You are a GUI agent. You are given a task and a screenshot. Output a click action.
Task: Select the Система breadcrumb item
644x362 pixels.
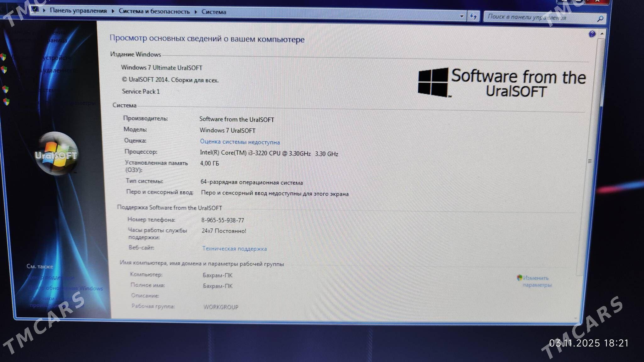pyautogui.click(x=214, y=12)
